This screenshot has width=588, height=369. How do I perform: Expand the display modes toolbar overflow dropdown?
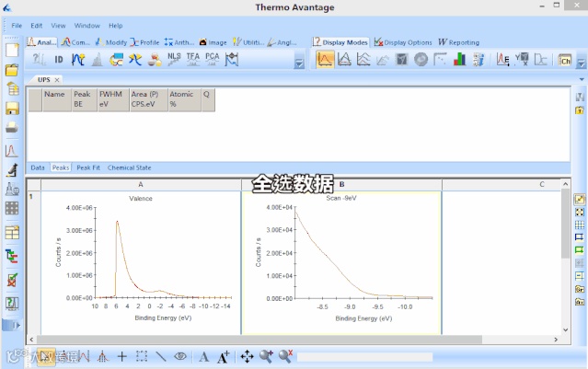(x=581, y=63)
